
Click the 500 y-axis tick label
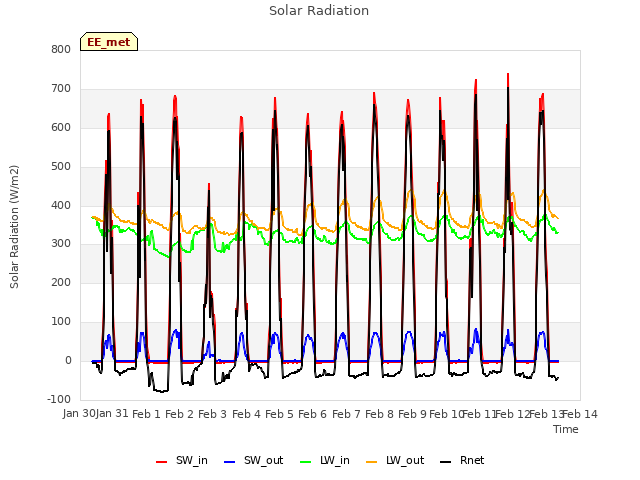point(61,167)
